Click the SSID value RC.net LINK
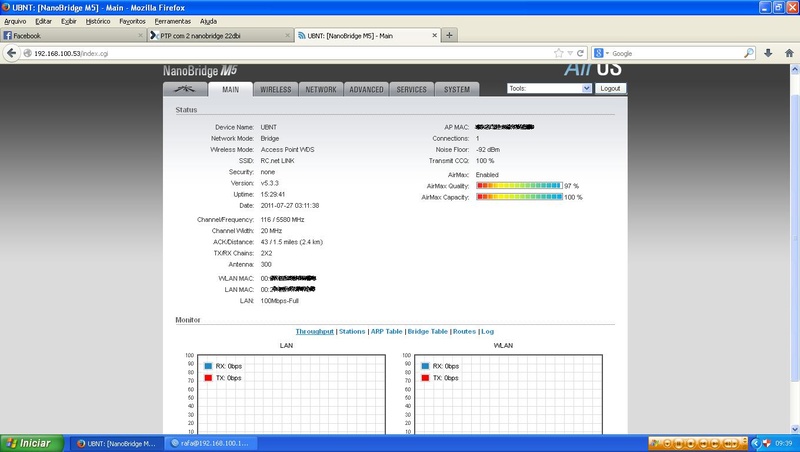This screenshot has height=452, width=800. (x=278, y=161)
